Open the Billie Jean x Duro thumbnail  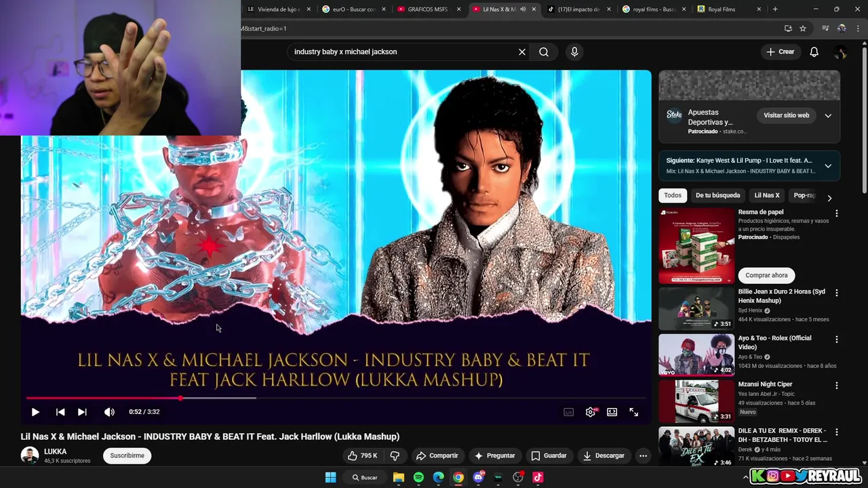point(696,308)
